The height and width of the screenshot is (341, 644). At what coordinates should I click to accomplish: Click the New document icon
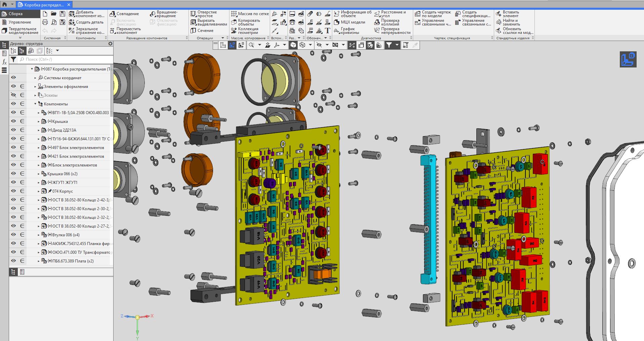coord(45,14)
